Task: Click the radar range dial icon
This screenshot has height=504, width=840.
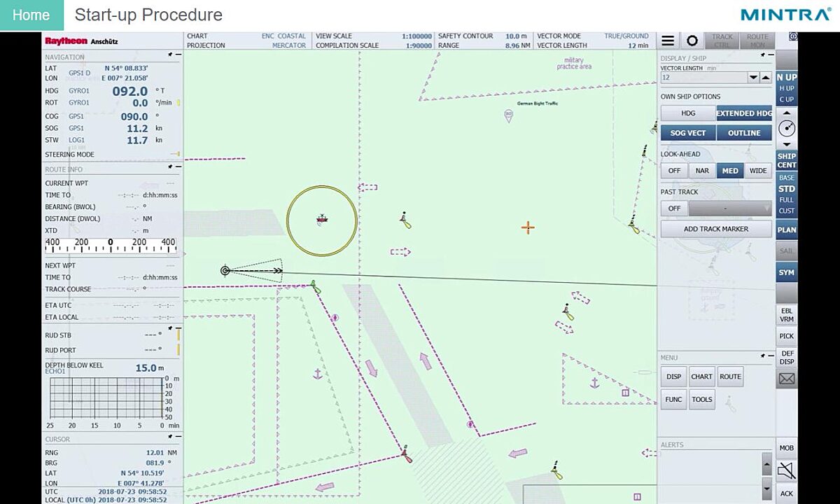Action: pyautogui.click(x=787, y=128)
